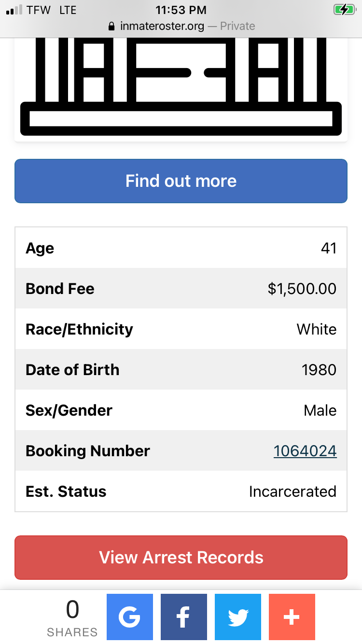Tap the lock icon beside the URL
The width and height of the screenshot is (362, 644).
click(x=112, y=26)
